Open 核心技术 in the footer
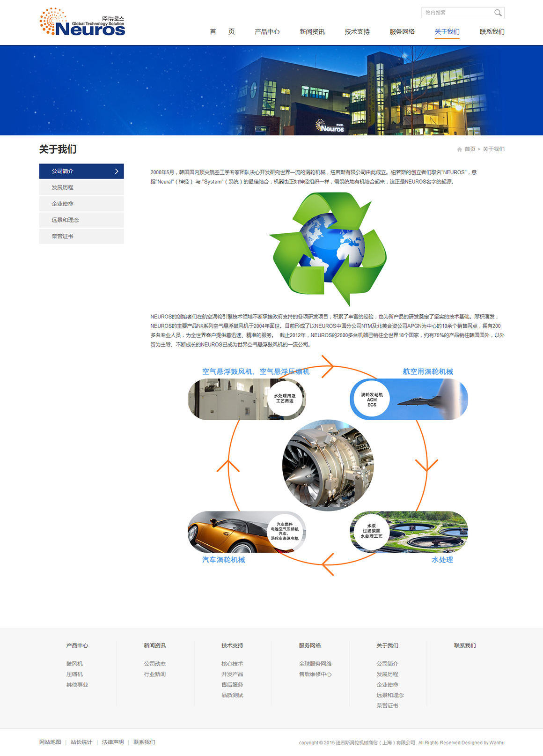 point(232,664)
